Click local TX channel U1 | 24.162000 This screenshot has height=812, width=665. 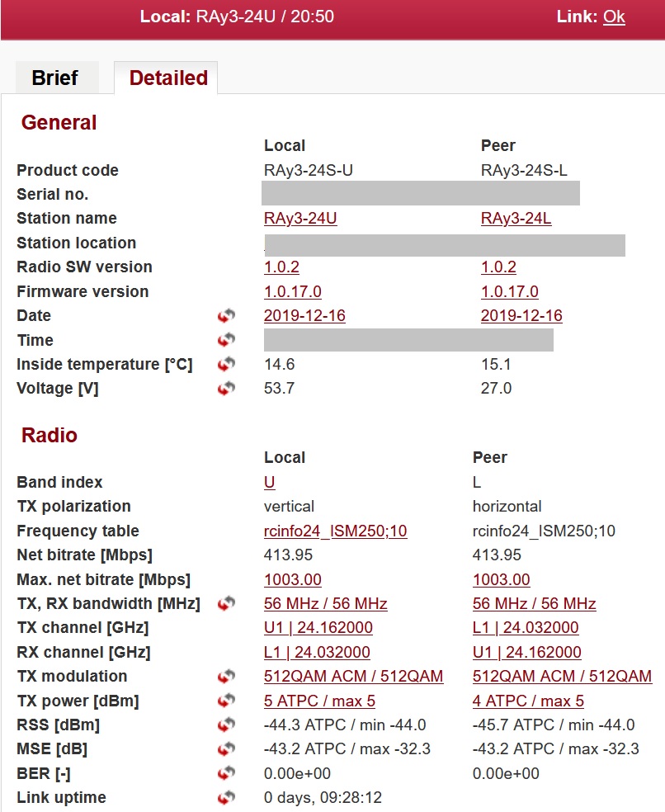pos(318,628)
